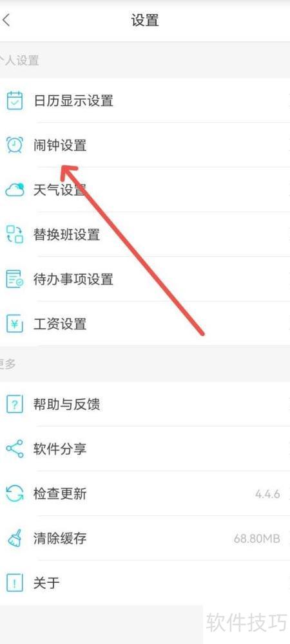The width and height of the screenshot is (290, 644).
Task: Click the broom icon for 清除缓存
Action: 15,538
